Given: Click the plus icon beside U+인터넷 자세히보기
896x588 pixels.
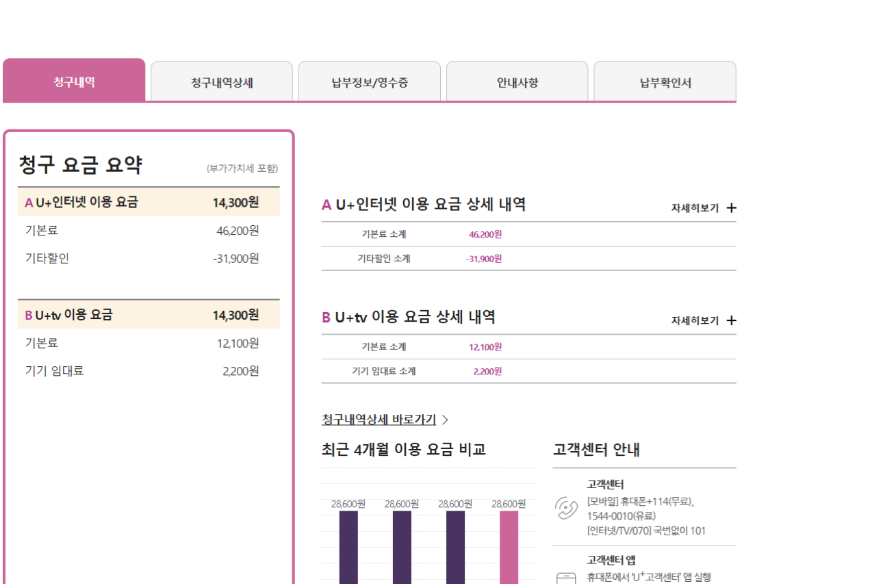Looking at the screenshot, I should (x=731, y=208).
